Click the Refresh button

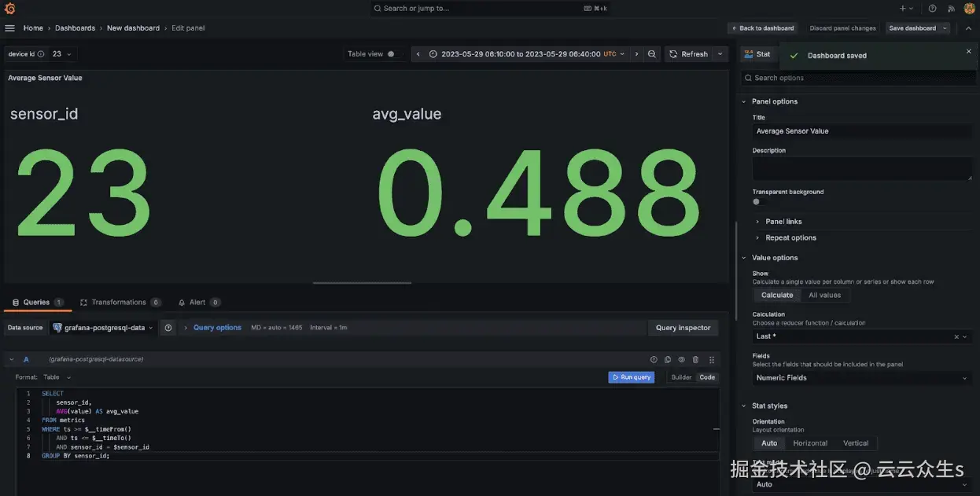tap(689, 54)
